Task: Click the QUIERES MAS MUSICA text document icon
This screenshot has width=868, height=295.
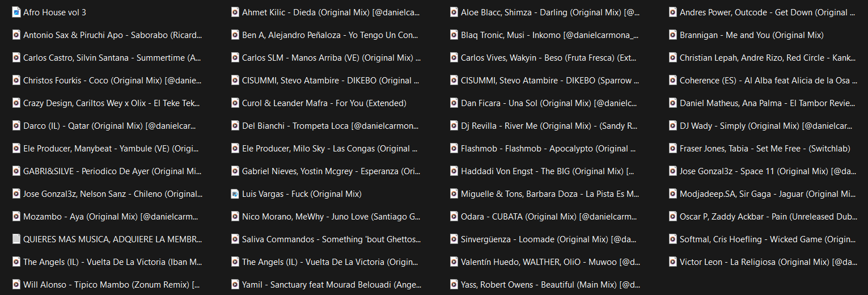Action: [16, 239]
